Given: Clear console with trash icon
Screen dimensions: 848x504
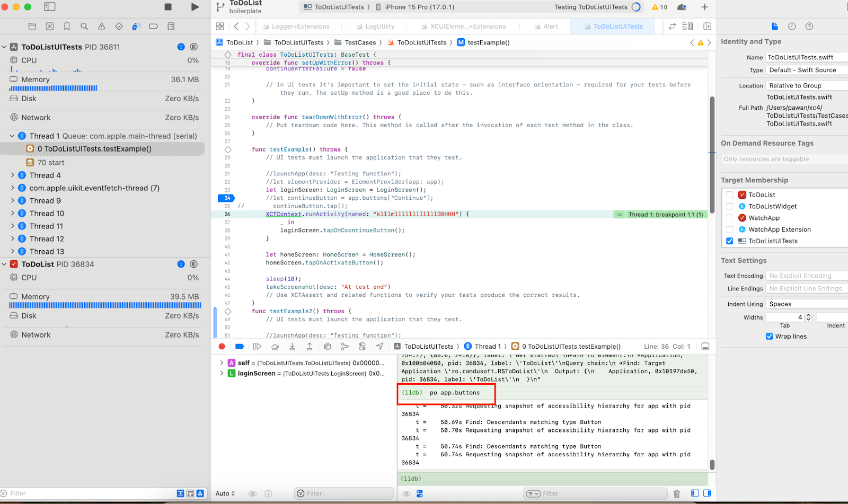Looking at the screenshot, I should [x=677, y=494].
